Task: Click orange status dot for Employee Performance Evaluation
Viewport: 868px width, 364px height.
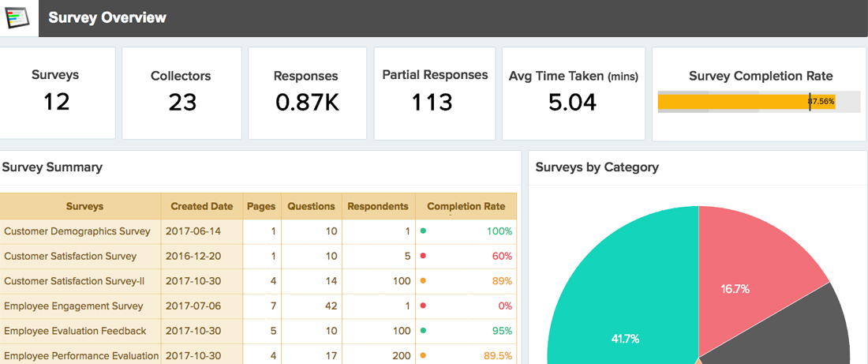Action: 423,355
